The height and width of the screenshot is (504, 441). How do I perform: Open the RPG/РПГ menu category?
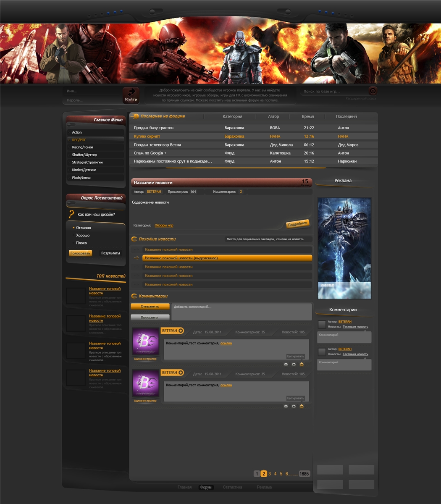coord(96,140)
